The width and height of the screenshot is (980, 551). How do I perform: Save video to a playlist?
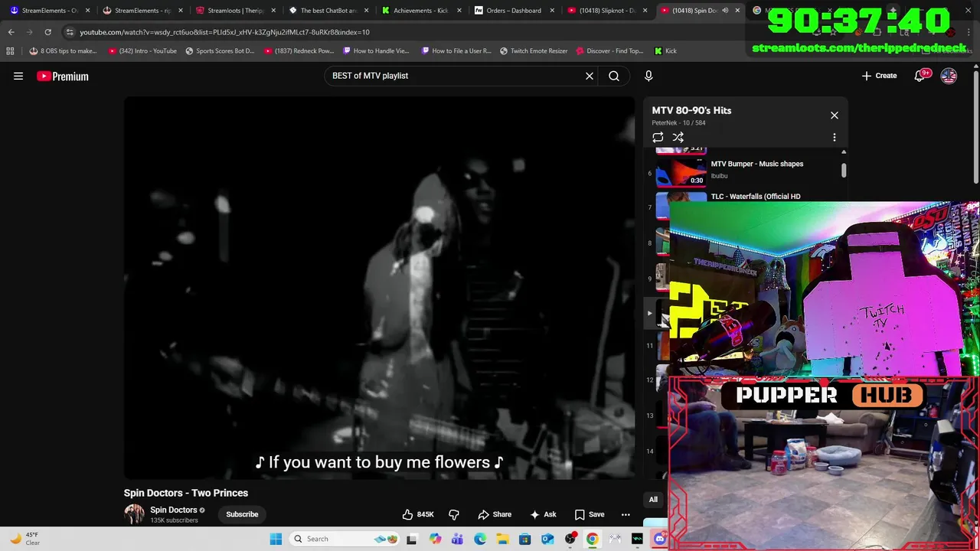(x=590, y=514)
